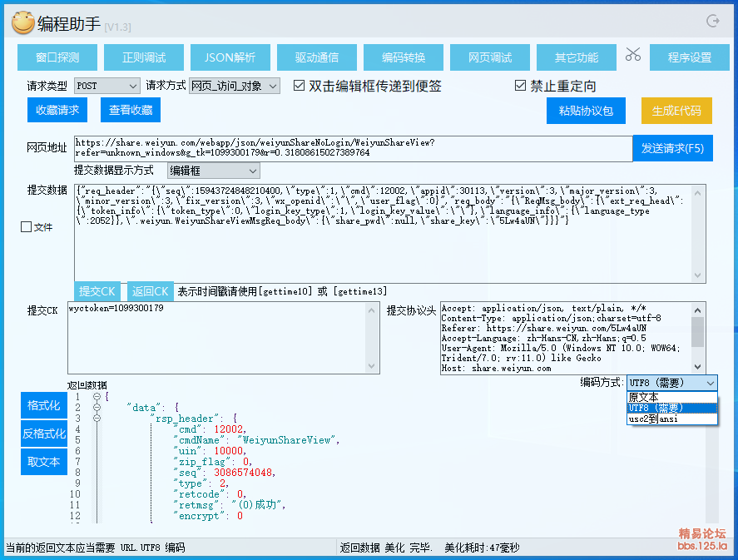
Task: Send the request with 发送请求(F5)
Action: coord(672,148)
